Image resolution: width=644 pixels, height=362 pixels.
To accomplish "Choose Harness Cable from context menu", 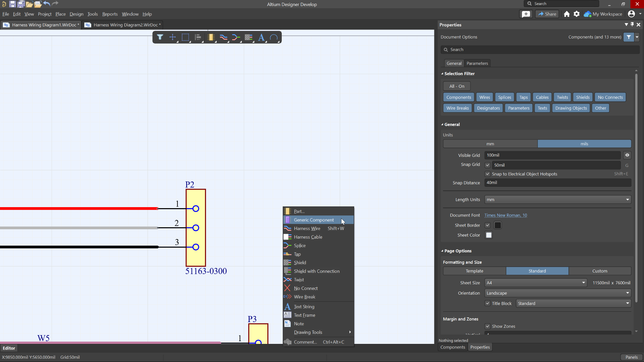I will coord(318,237).
